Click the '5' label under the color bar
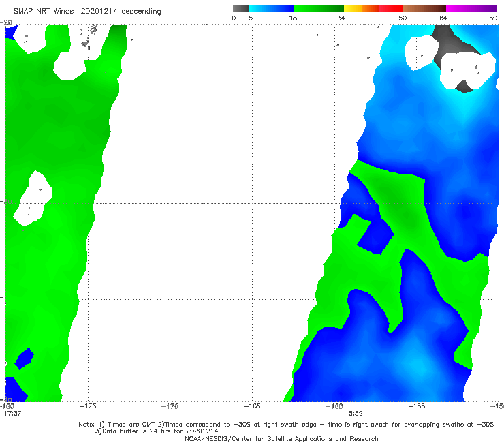 (251, 18)
